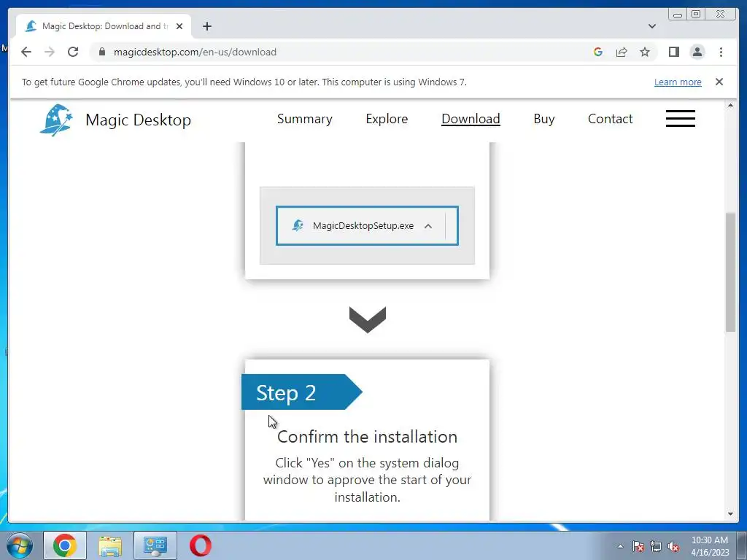This screenshot has width=747, height=560.
Task: Click the Step 2 banner
Action: tap(301, 392)
